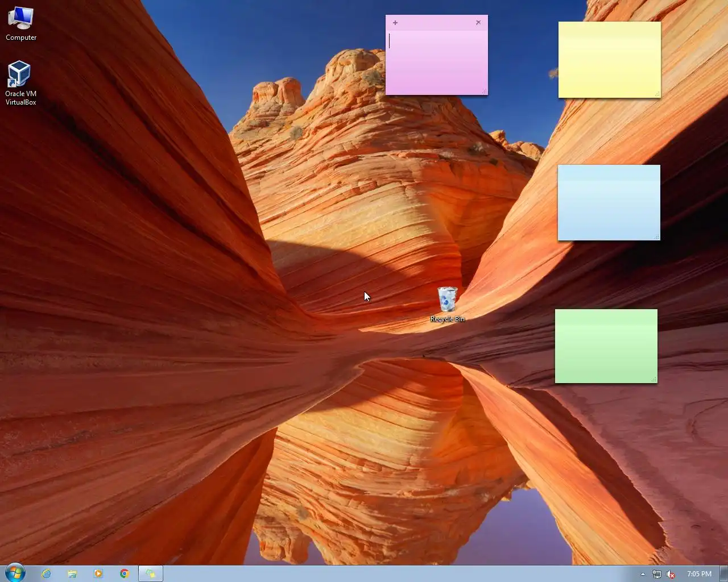Screen dimensions: 728x582
Task: Open the network status tray icon
Action: 657,574
